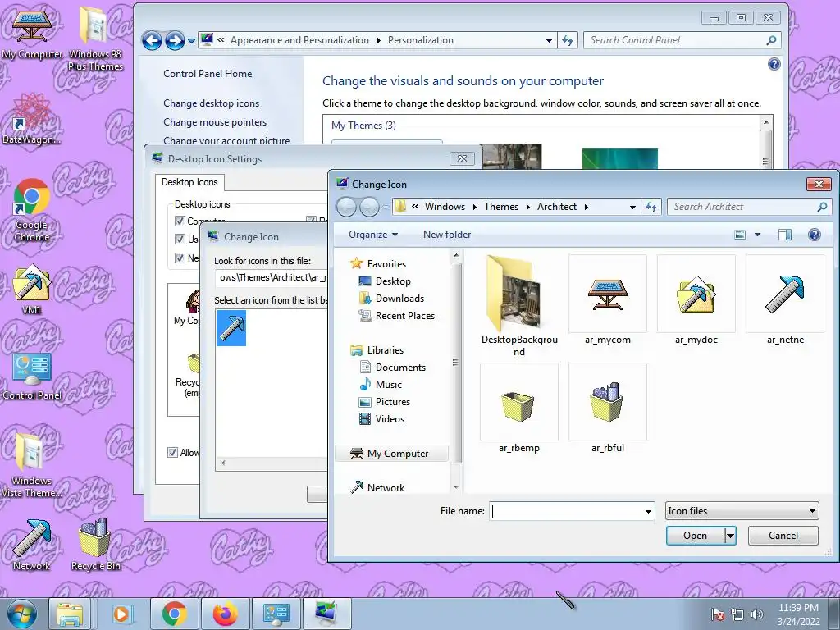Open the DesktopBackground folder
This screenshot has height=630, width=840.
pyautogui.click(x=519, y=305)
